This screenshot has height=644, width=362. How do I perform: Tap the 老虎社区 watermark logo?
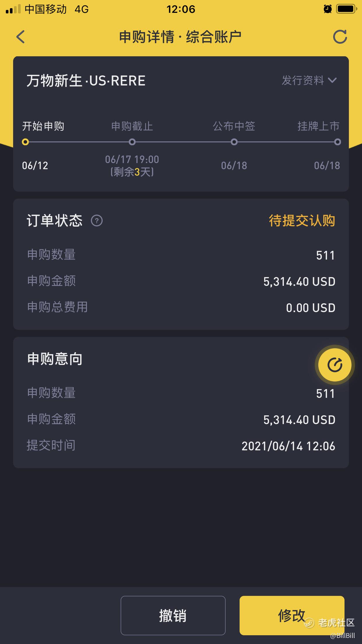[329, 622]
